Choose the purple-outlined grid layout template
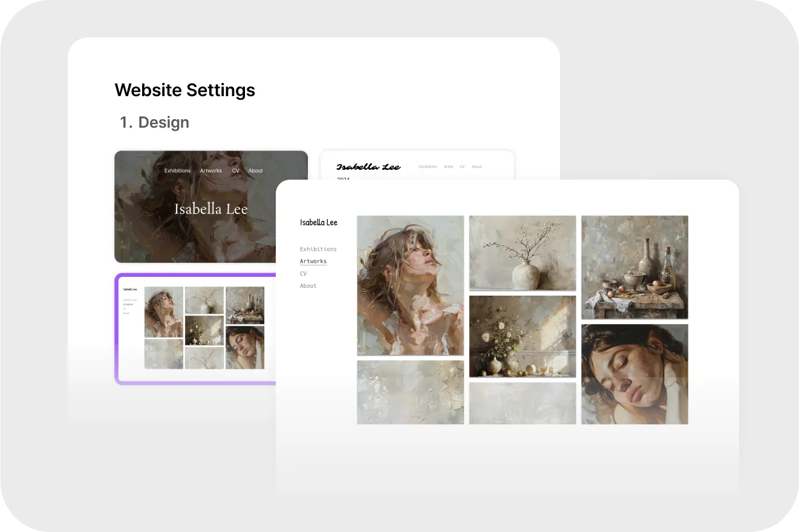This screenshot has height=532, width=799. (195, 328)
